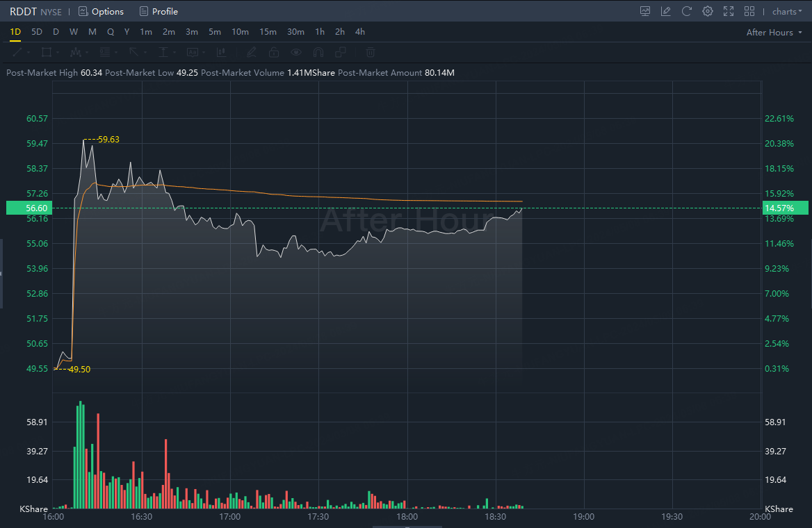
Task: Refresh the chart with the reload icon
Action: click(x=687, y=11)
